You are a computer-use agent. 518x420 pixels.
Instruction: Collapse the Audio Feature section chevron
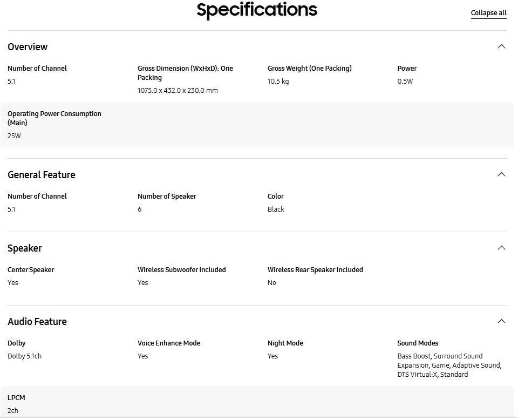click(501, 321)
